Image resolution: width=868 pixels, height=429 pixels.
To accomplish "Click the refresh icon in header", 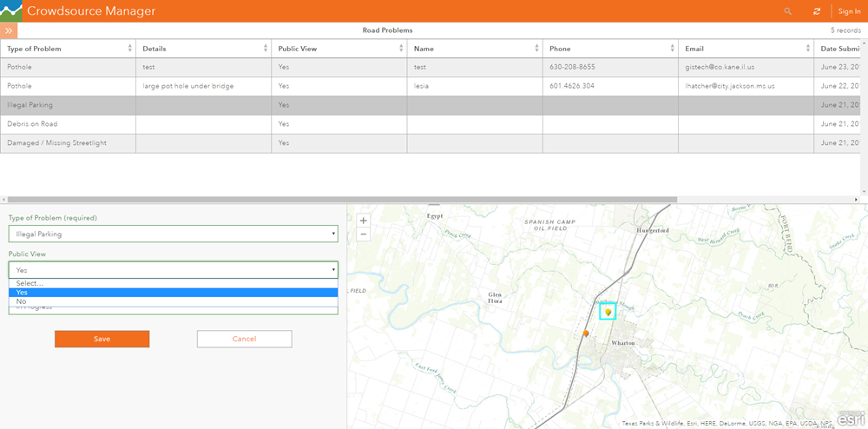I will tap(817, 11).
